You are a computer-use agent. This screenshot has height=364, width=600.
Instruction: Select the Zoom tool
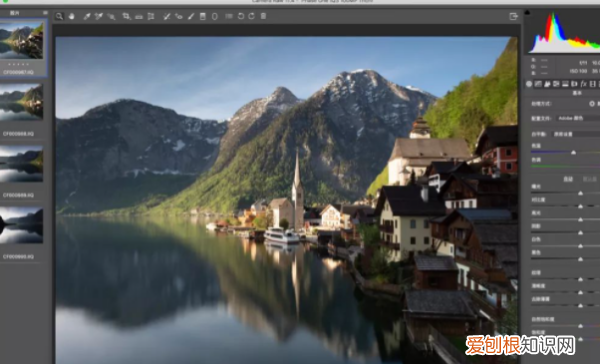pyautogui.click(x=59, y=16)
